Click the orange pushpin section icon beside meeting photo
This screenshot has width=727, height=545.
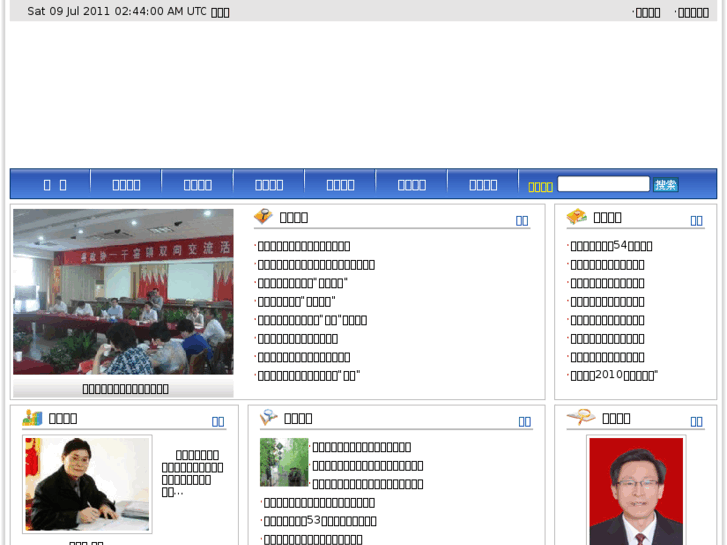point(263,216)
